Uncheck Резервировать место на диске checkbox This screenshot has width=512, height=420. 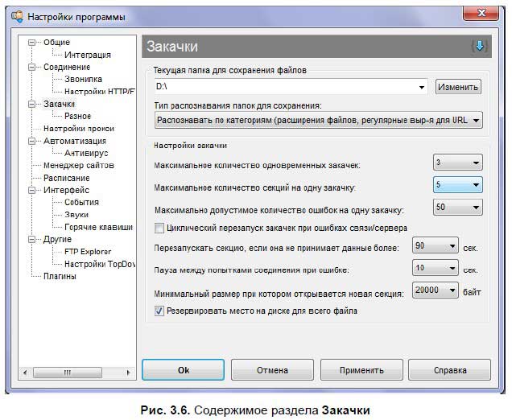[x=159, y=309]
